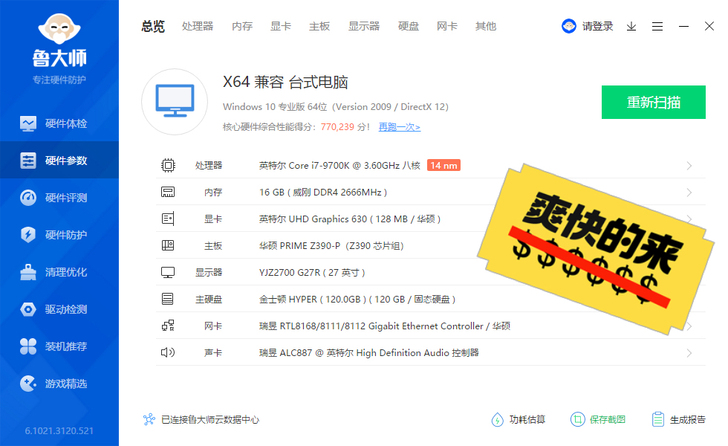Click the 再跑一次> link
The width and height of the screenshot is (728, 446).
click(x=399, y=127)
